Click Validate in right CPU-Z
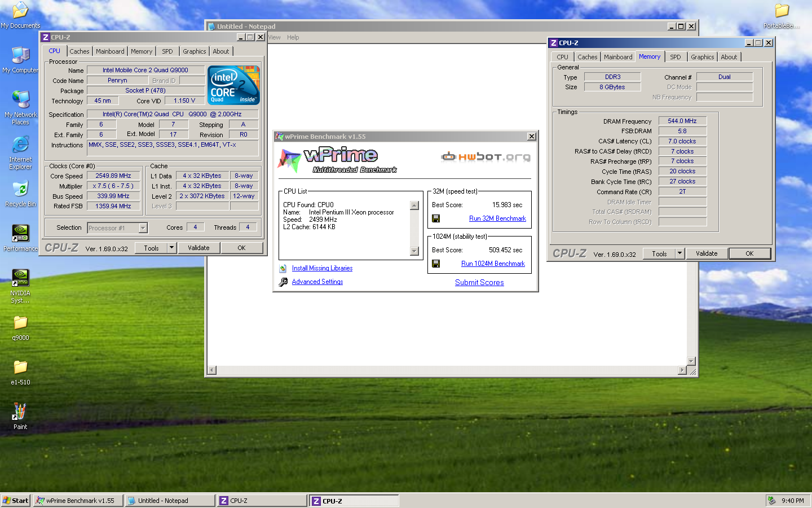 point(707,253)
